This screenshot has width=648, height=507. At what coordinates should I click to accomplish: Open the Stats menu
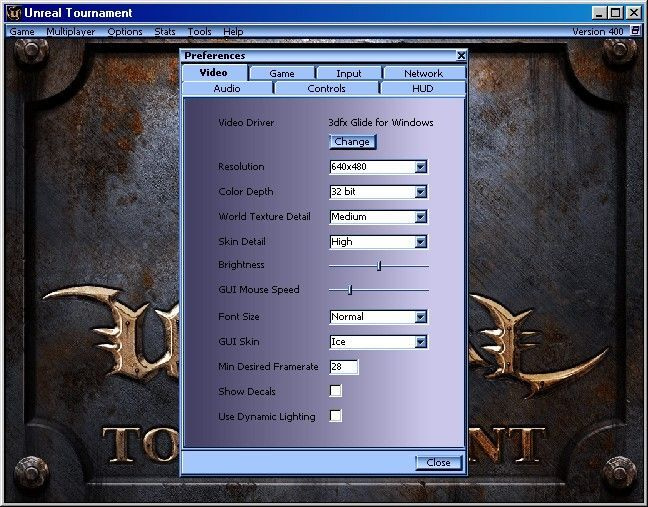(x=165, y=31)
